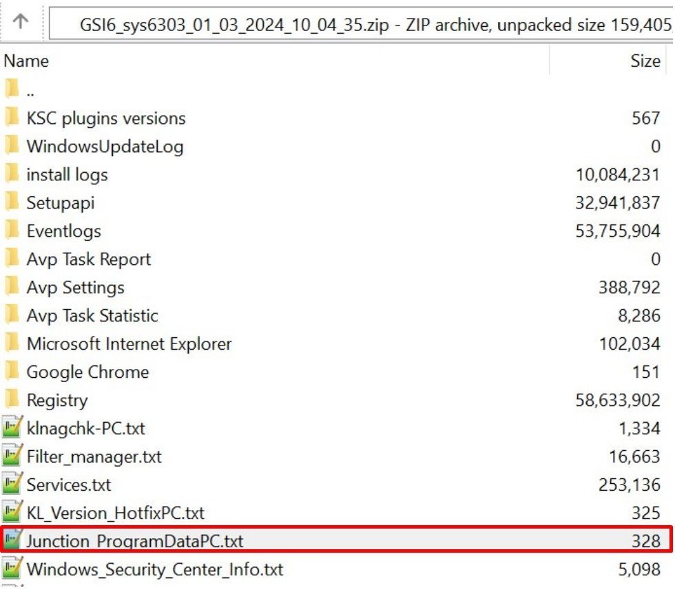This screenshot has width=675, height=616.
Task: Click the size value 325
Action: tap(646, 513)
